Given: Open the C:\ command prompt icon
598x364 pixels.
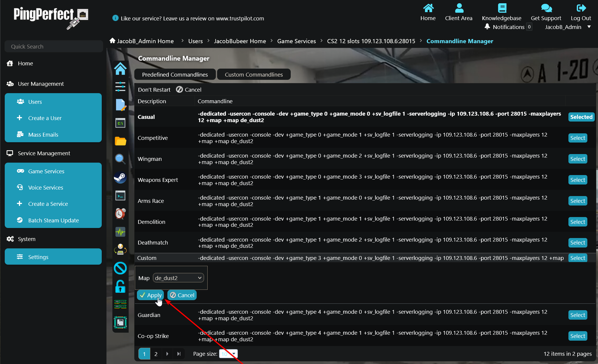Looking at the screenshot, I should (x=120, y=123).
